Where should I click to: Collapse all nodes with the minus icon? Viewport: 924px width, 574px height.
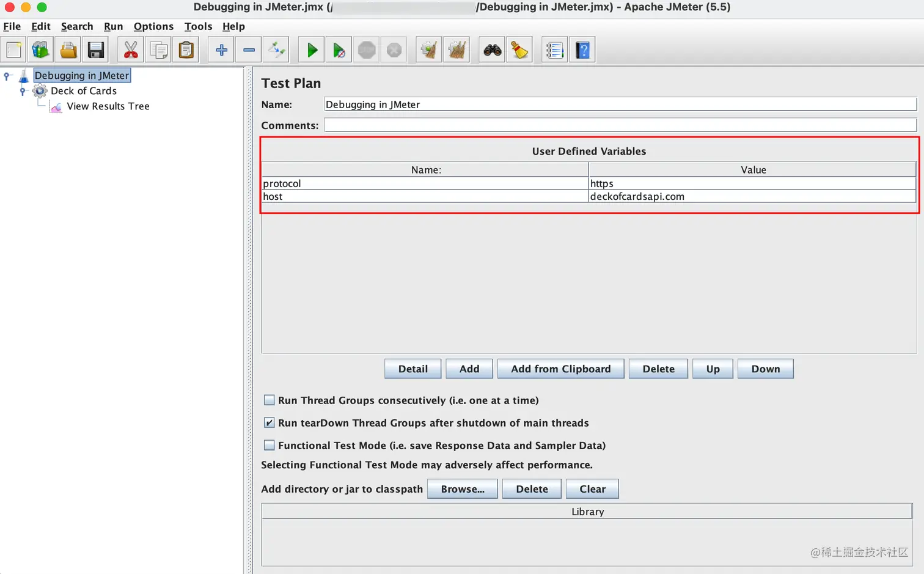[249, 50]
